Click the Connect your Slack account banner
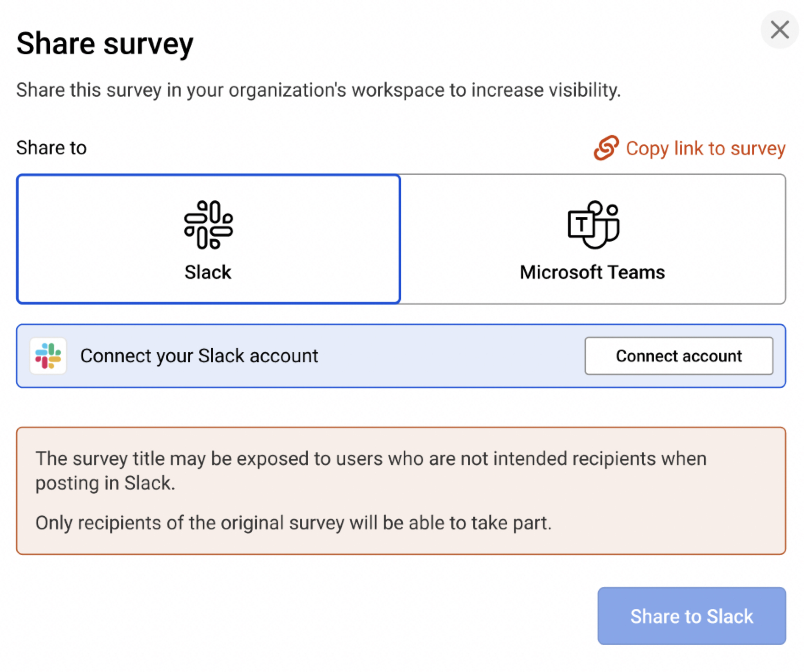 point(297,356)
